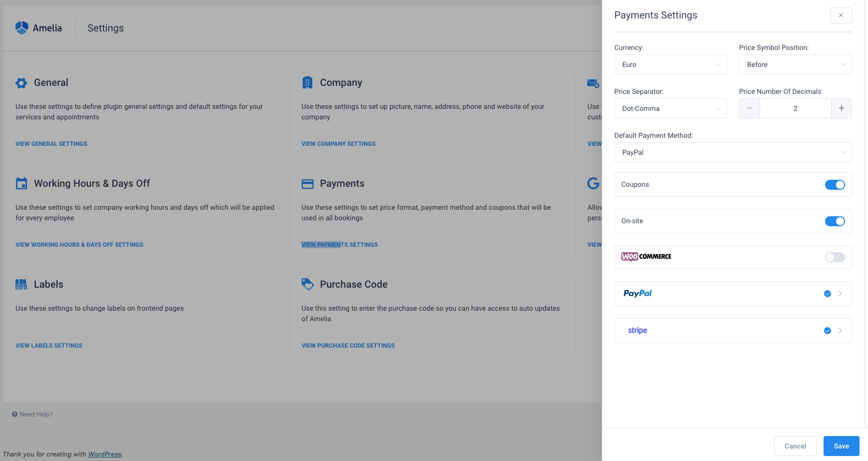Open View Payments Settings link
Screen dimensions: 868x461
(340, 245)
